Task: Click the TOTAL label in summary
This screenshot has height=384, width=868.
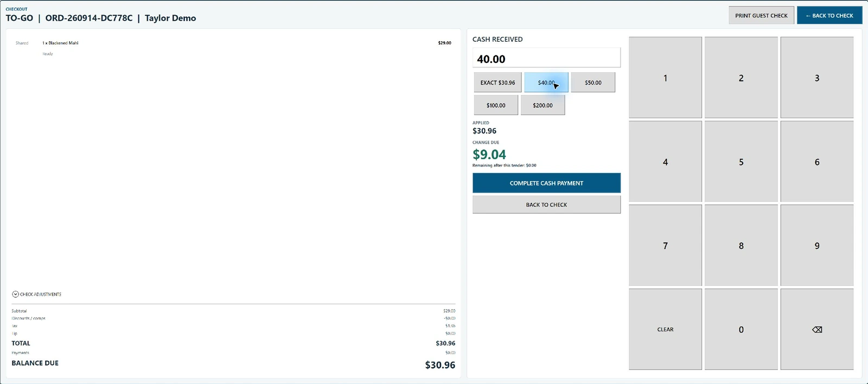Action: pyautogui.click(x=21, y=343)
